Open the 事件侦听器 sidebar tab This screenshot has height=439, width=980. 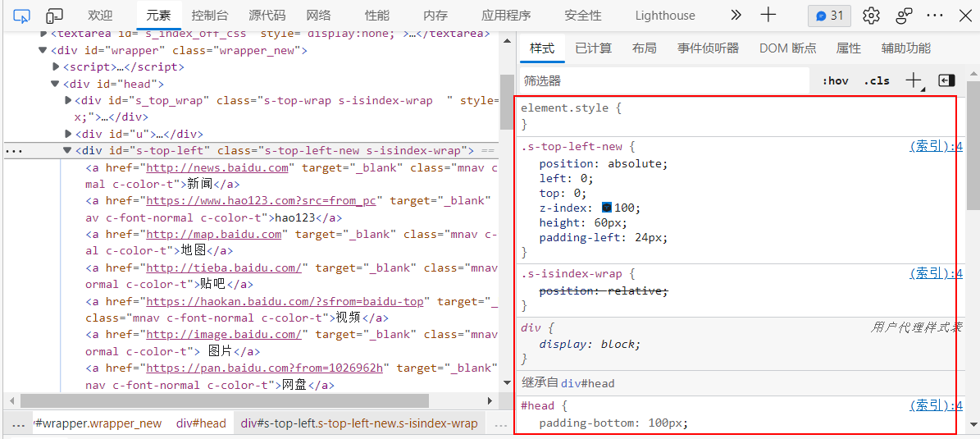[x=708, y=48]
